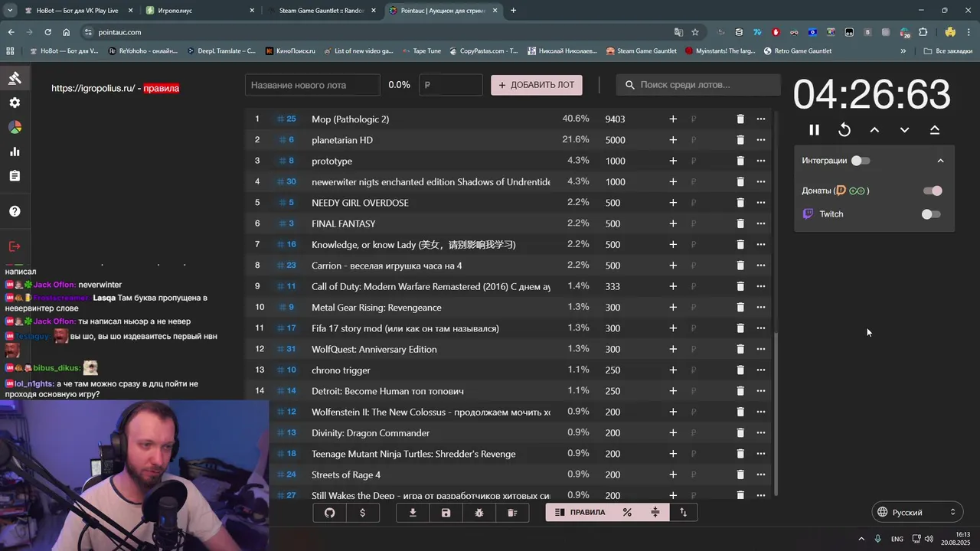Open more options for Divinity: Dragon Commander
This screenshot has height=551, width=980.
(760, 433)
